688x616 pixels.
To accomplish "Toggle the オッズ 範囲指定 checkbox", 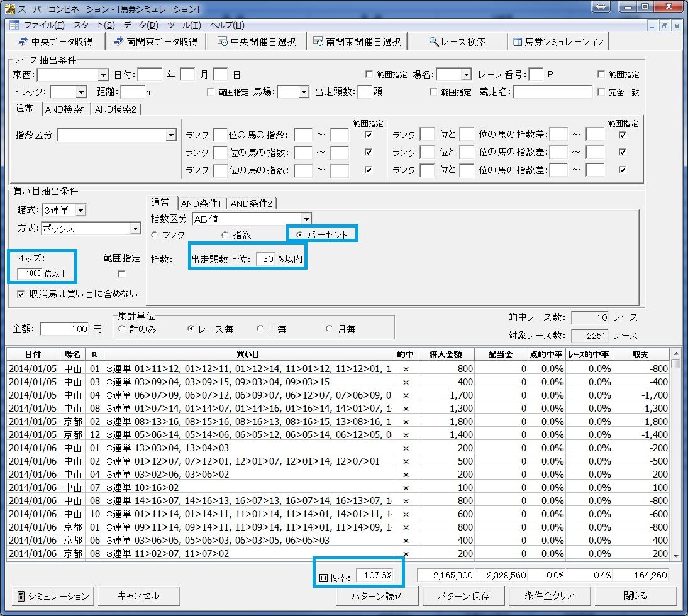I will 121,274.
